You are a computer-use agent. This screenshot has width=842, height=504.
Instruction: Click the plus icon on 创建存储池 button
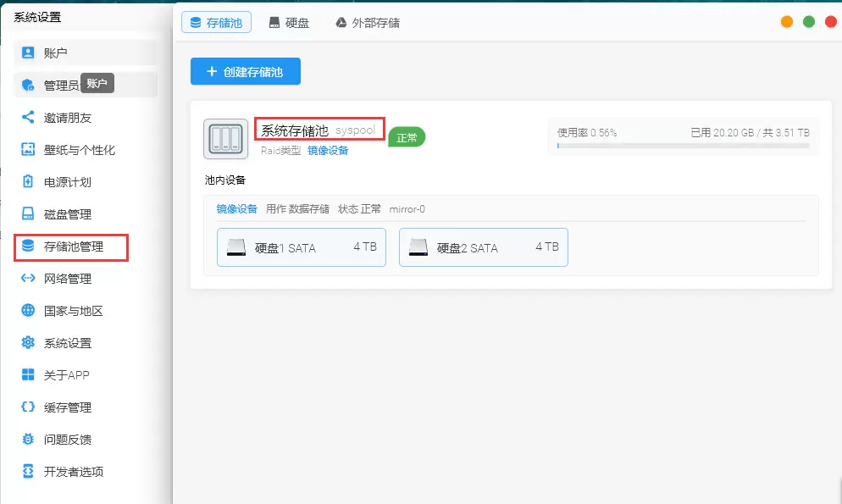pyautogui.click(x=212, y=71)
